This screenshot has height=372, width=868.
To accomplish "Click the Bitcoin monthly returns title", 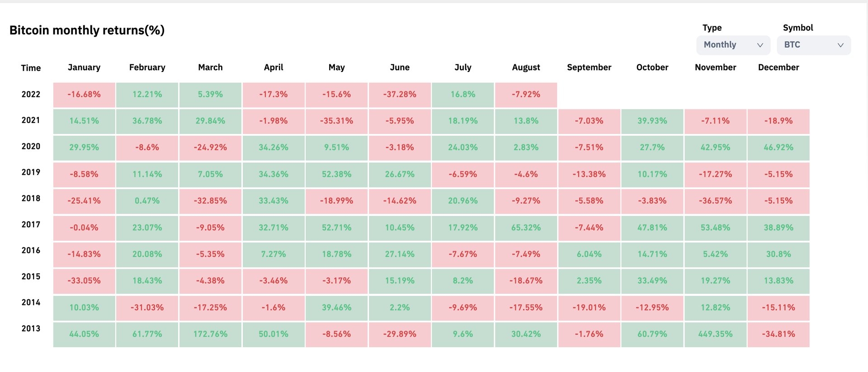I will pos(87,30).
